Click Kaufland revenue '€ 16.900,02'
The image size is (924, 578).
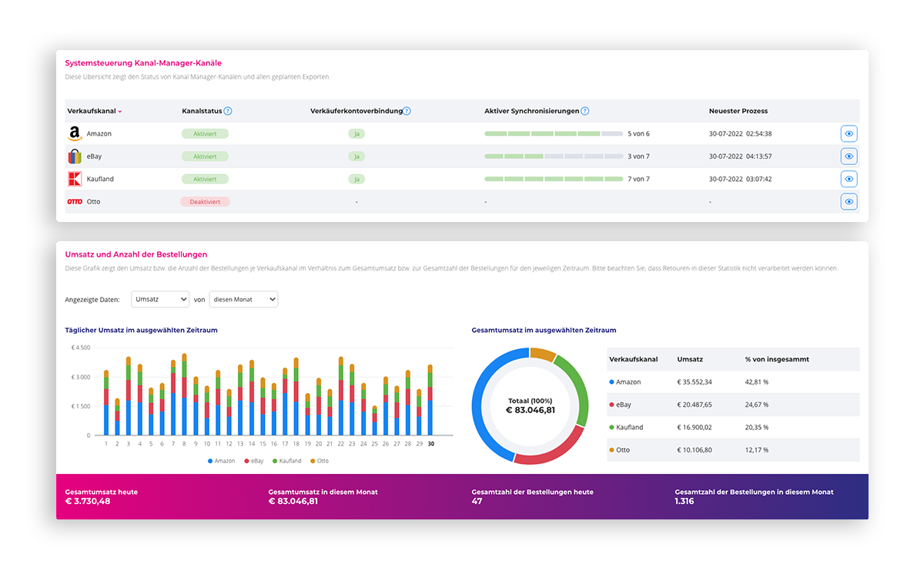click(695, 427)
